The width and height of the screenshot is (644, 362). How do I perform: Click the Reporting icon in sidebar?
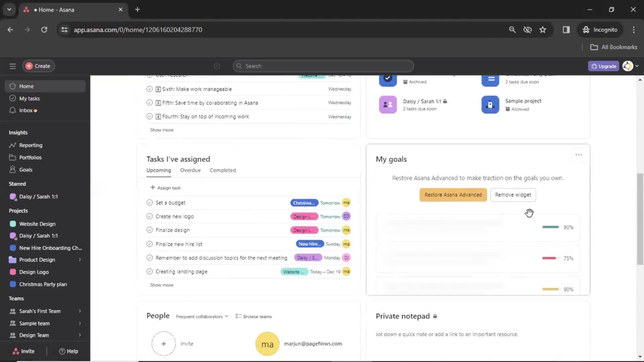12,145
